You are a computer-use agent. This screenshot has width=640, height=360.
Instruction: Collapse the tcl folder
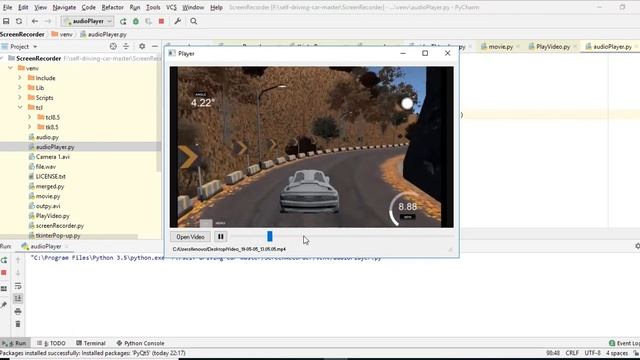(20, 107)
